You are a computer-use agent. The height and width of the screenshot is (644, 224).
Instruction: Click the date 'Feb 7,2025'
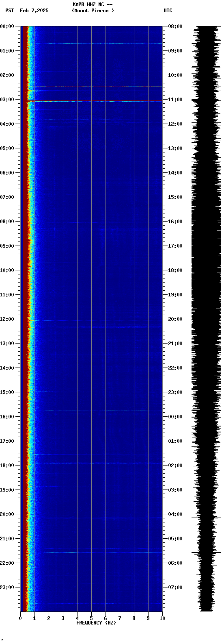[34, 11]
